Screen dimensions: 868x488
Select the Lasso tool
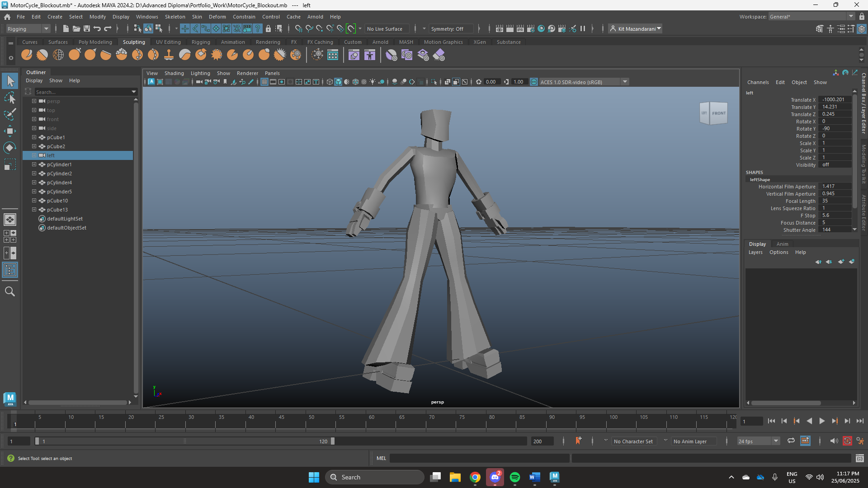click(10, 98)
